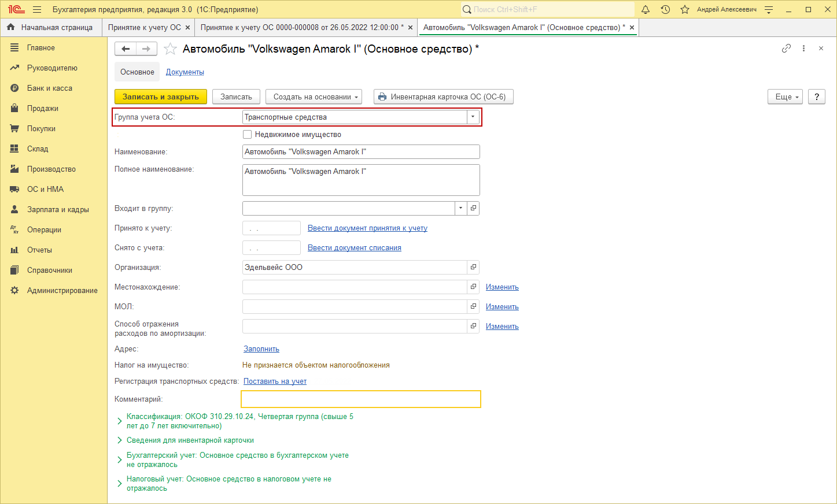Viewport: 837px width, 504px height.
Task: Print Инвентарная карточка ОС (ОС-6)
Action: click(444, 97)
